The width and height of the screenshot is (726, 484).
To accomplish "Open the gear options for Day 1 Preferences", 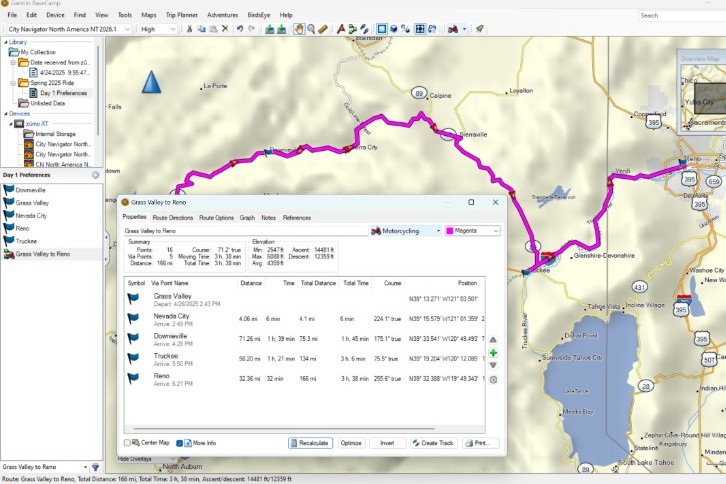I will pos(95,175).
